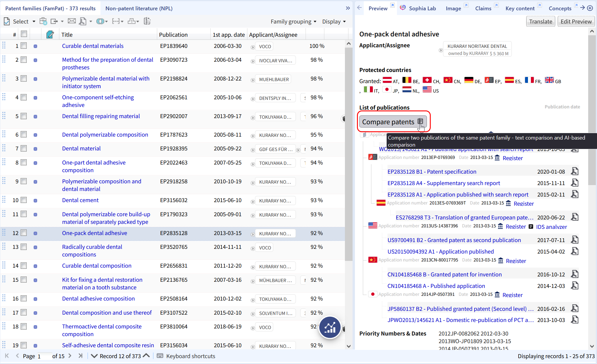The width and height of the screenshot is (597, 364).
Task: Open the Dental cement title link
Action: (x=80, y=200)
